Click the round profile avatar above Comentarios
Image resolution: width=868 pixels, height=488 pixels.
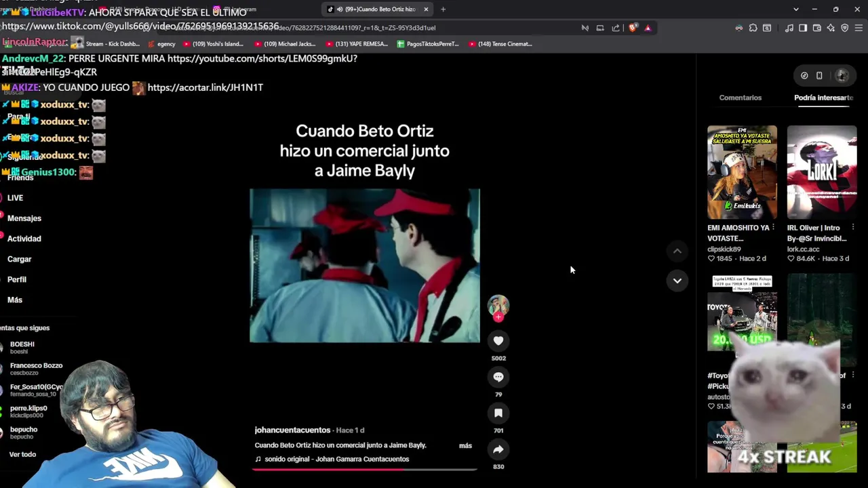tap(842, 75)
